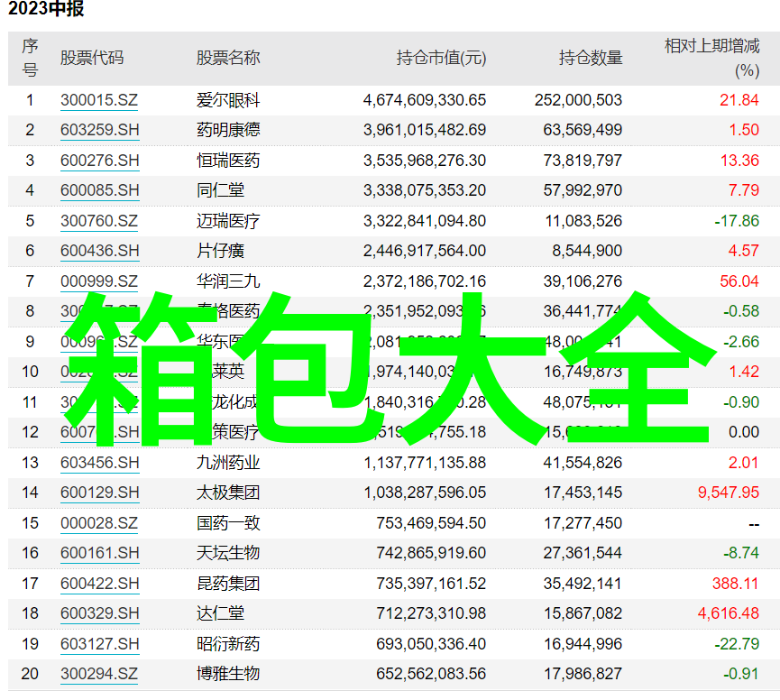Click holding quantity 252,000,503
This screenshot has width=780, height=700.
pos(578,100)
